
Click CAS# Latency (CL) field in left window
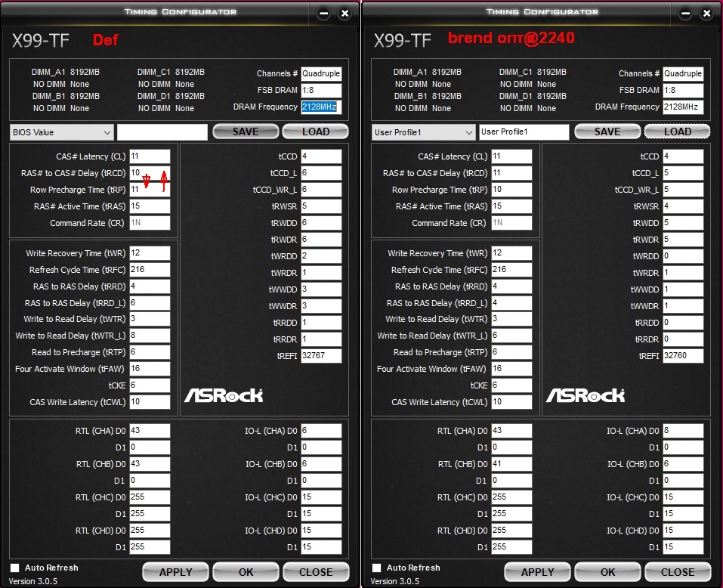coord(150,156)
